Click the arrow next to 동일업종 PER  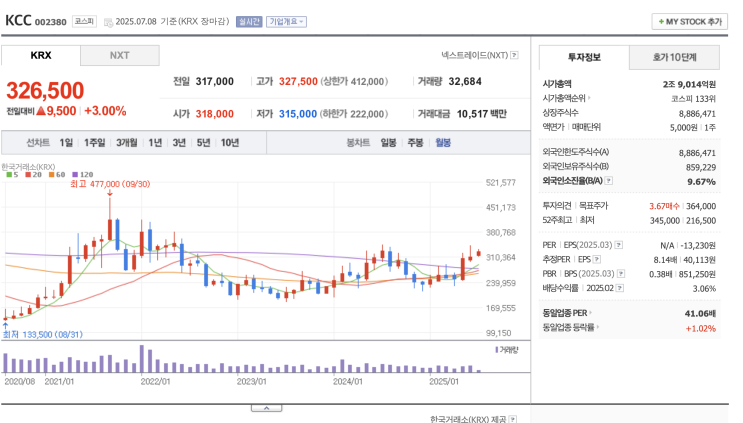point(590,313)
